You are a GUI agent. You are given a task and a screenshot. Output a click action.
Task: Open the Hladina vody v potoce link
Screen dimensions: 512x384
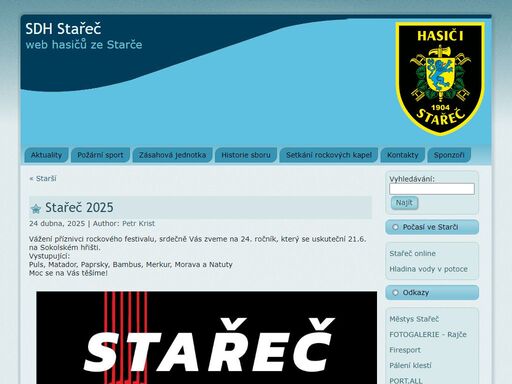(x=428, y=269)
